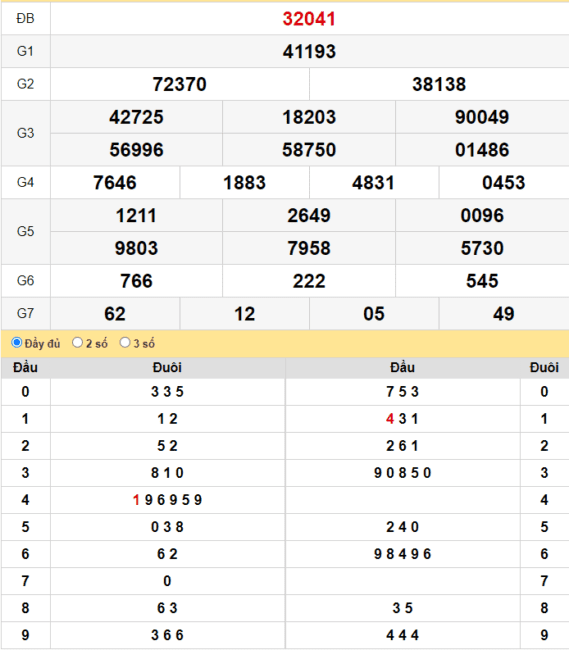Select the "3 số" radio option

[x=125, y=342]
